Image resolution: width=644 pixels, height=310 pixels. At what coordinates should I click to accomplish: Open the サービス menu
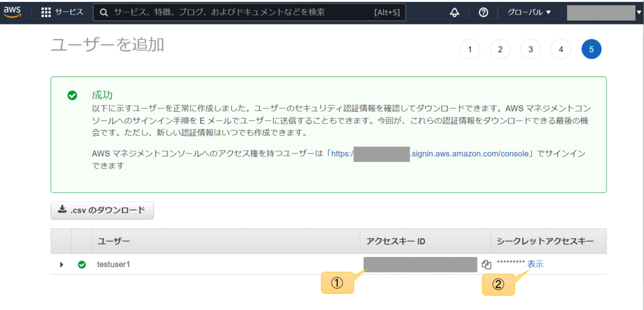(69, 12)
